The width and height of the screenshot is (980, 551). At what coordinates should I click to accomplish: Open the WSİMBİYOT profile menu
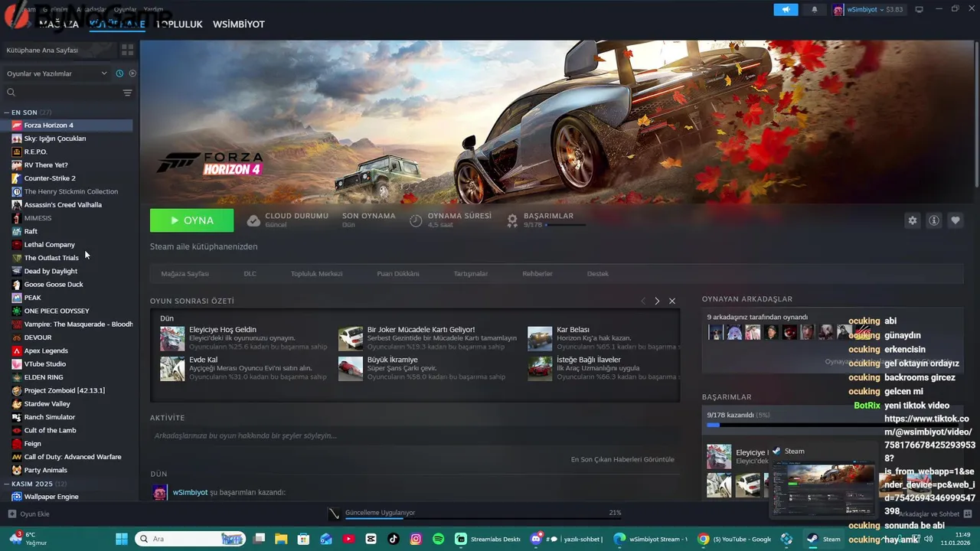[238, 24]
